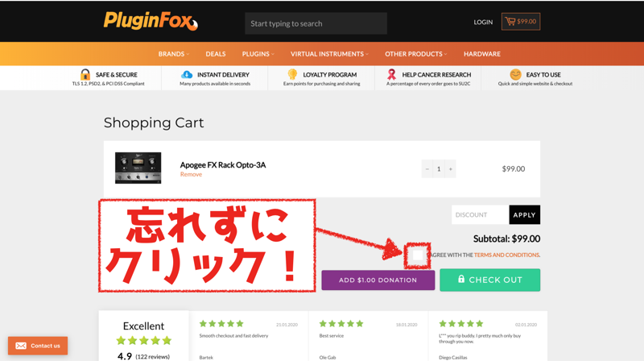The width and height of the screenshot is (644, 361).
Task: Click the Apogee FX Rack product thumbnail
Action: click(138, 168)
